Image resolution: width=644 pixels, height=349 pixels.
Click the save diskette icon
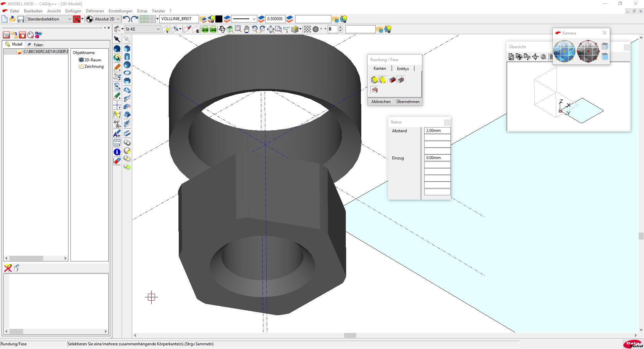21,19
